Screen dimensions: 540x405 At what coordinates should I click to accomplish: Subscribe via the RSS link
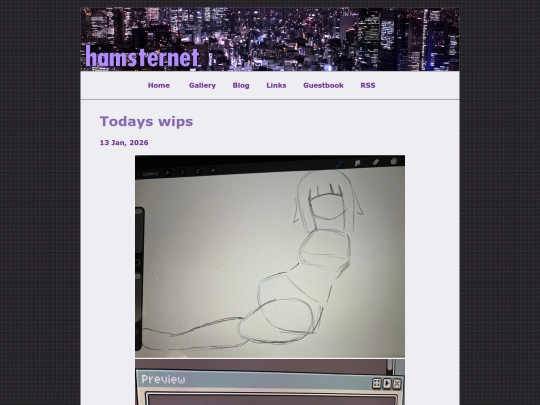(368, 85)
